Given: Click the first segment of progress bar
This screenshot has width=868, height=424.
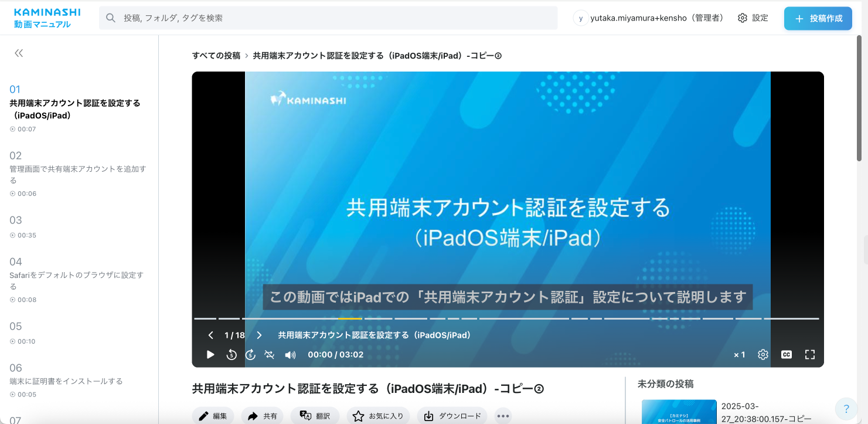Looking at the screenshot, I should (205, 318).
